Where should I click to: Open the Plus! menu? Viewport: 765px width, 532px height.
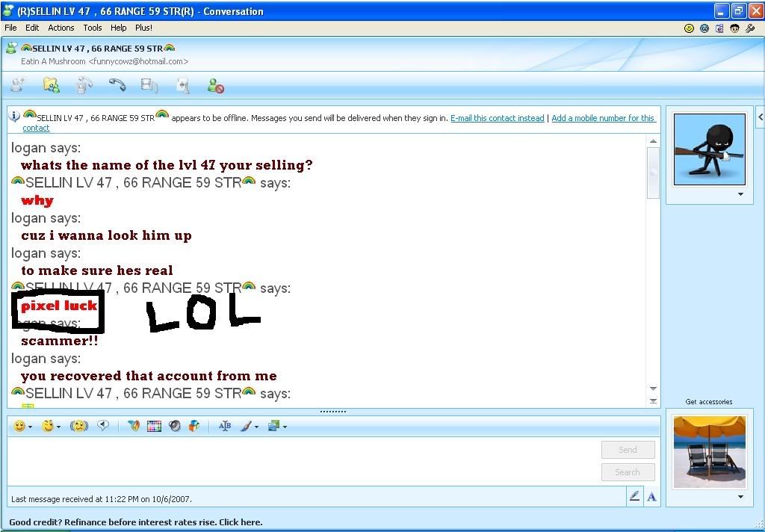pyautogui.click(x=143, y=28)
